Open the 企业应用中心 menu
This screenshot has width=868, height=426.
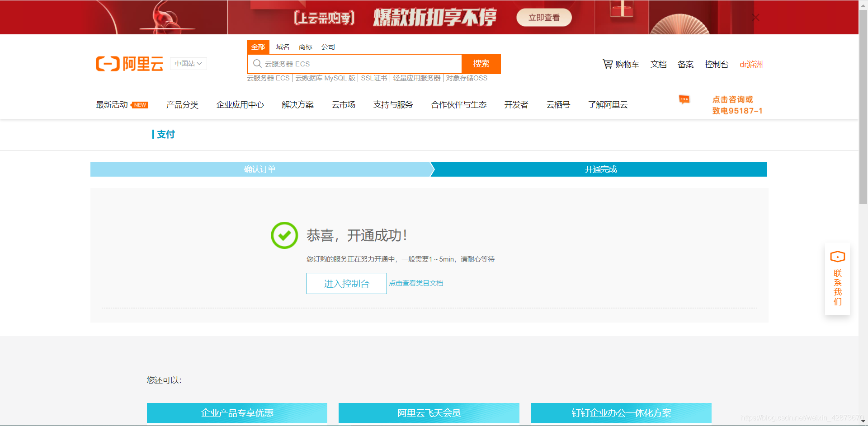240,105
